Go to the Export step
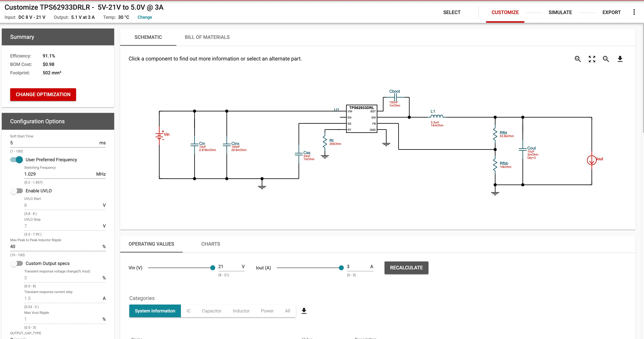The height and width of the screenshot is (339, 644). tap(611, 12)
